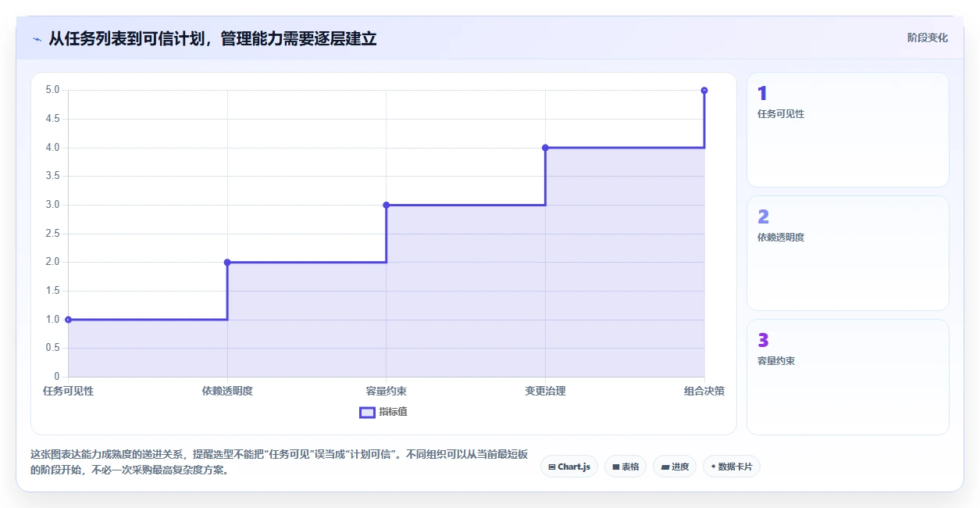Click the data point at 依赖透明度
This screenshot has width=980, height=508.
click(227, 263)
